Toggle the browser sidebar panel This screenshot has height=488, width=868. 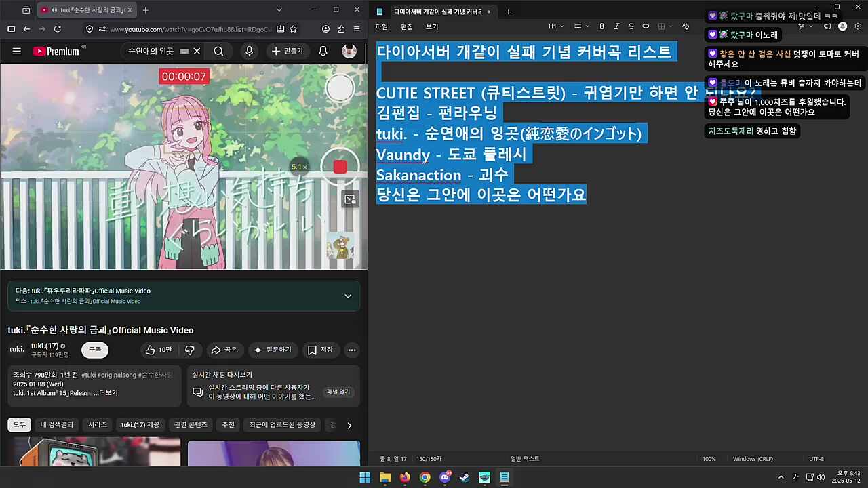click(x=11, y=29)
